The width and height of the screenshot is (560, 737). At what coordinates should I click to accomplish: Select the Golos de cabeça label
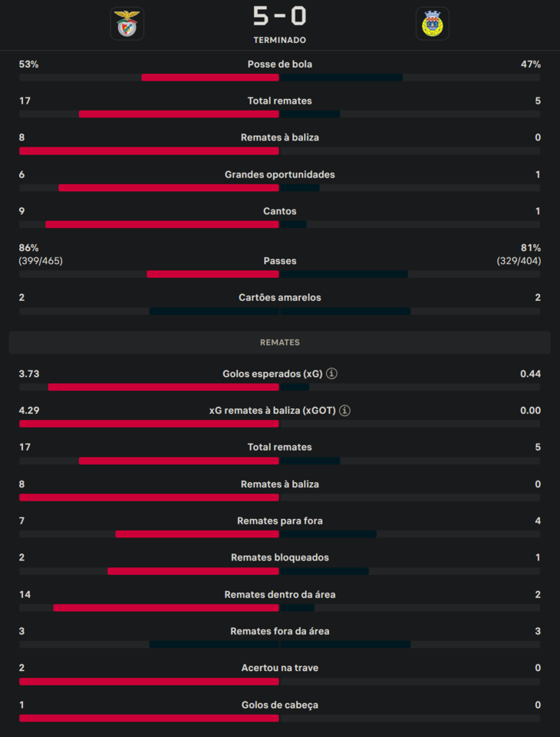[x=280, y=705]
